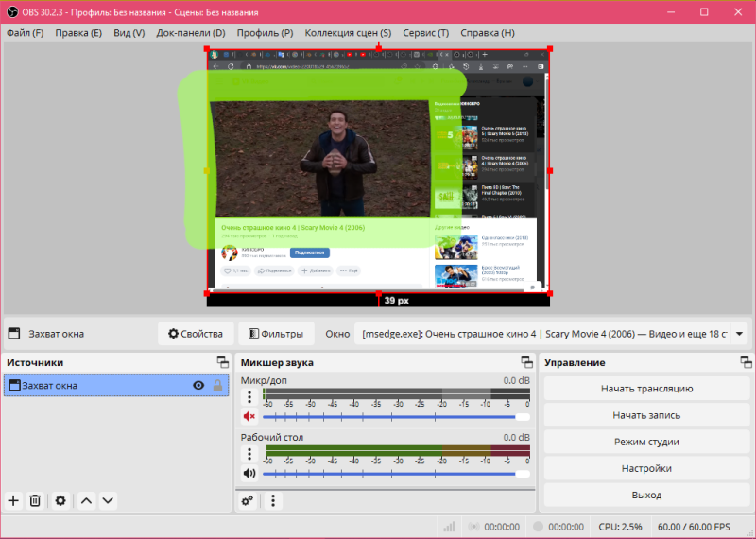The height and width of the screenshot is (539, 756).
Task: Move source up with arrow icon
Action: [86, 500]
